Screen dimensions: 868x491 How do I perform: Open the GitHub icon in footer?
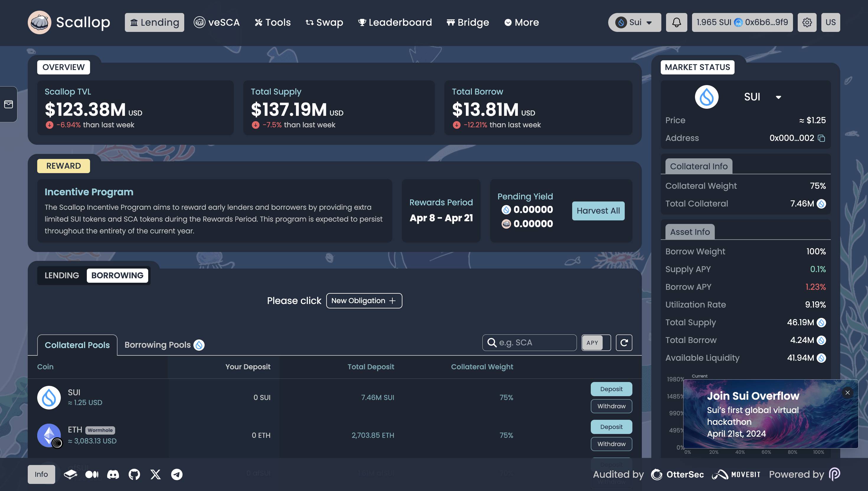134,474
